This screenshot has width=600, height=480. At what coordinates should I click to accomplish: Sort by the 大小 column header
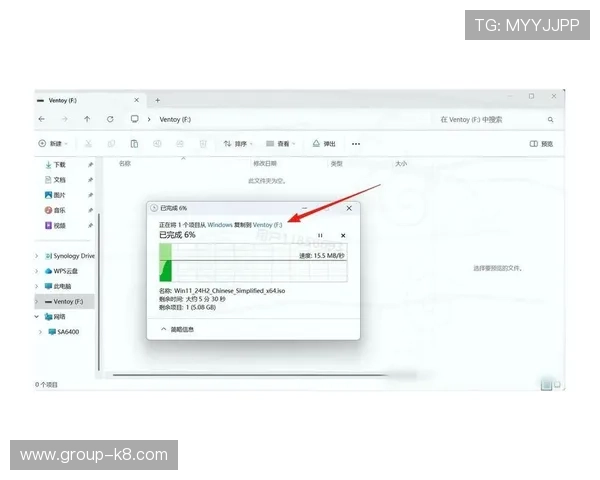coord(401,164)
